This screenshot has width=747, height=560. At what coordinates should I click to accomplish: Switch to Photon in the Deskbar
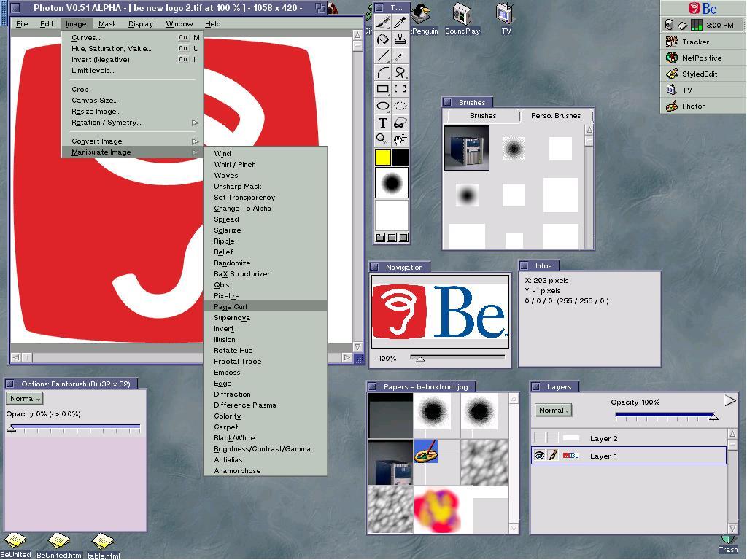point(703,106)
